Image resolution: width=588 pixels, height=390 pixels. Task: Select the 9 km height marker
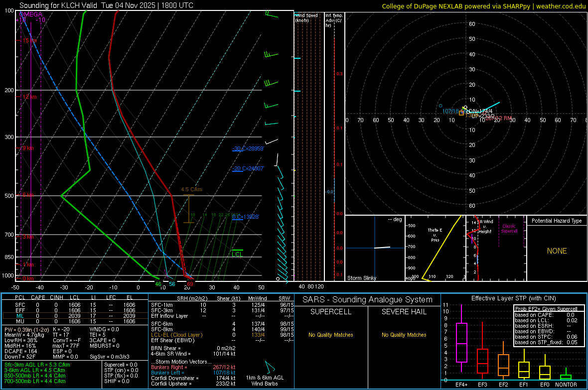pyautogui.click(x=28, y=148)
